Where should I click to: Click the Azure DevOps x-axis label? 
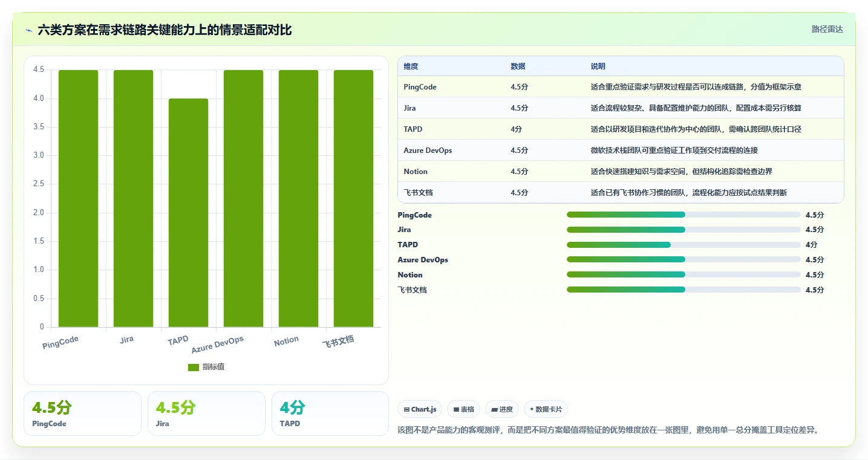tap(218, 345)
